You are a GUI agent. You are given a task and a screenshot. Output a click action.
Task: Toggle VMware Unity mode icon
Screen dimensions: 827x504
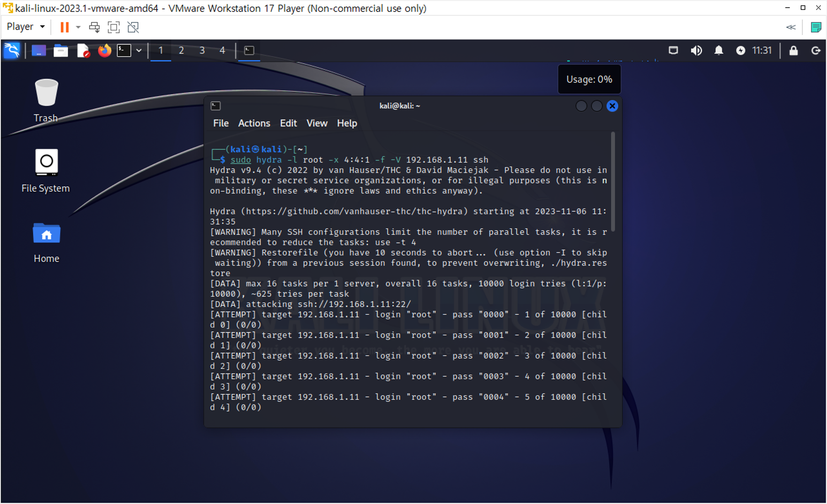pos(133,27)
